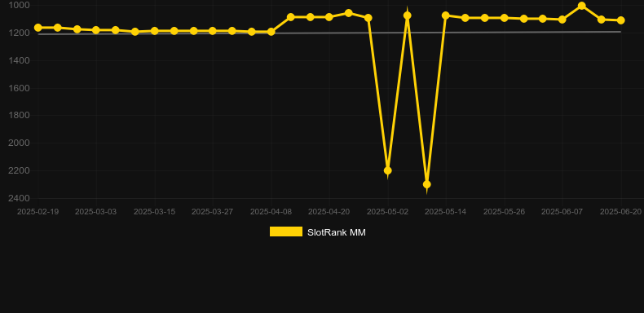Image resolution: width=644 pixels, height=313 pixels.
Task: Toggle the SlotRank MM legend label
Action: pos(337,232)
